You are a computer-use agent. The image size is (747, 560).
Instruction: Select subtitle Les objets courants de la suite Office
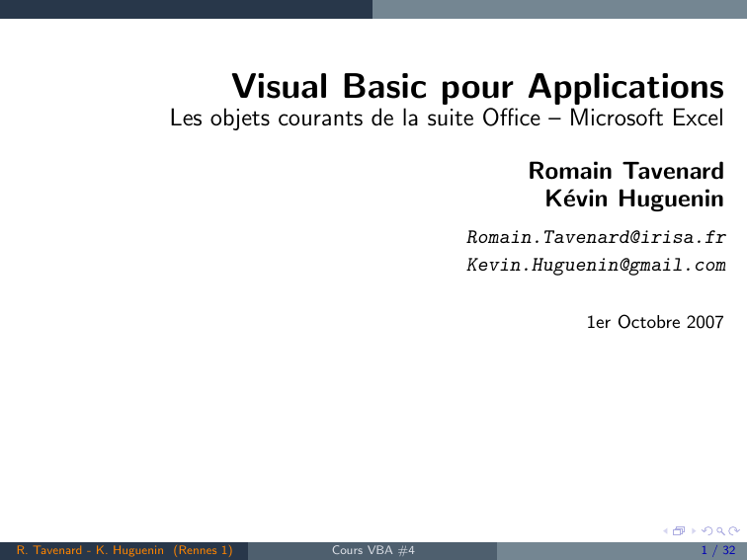point(356,119)
